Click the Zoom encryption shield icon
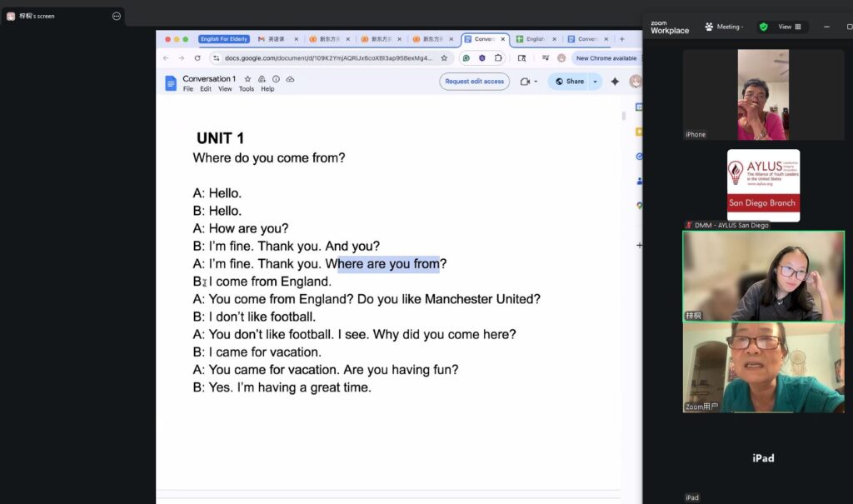Screen dimensions: 853x504 [763, 27]
